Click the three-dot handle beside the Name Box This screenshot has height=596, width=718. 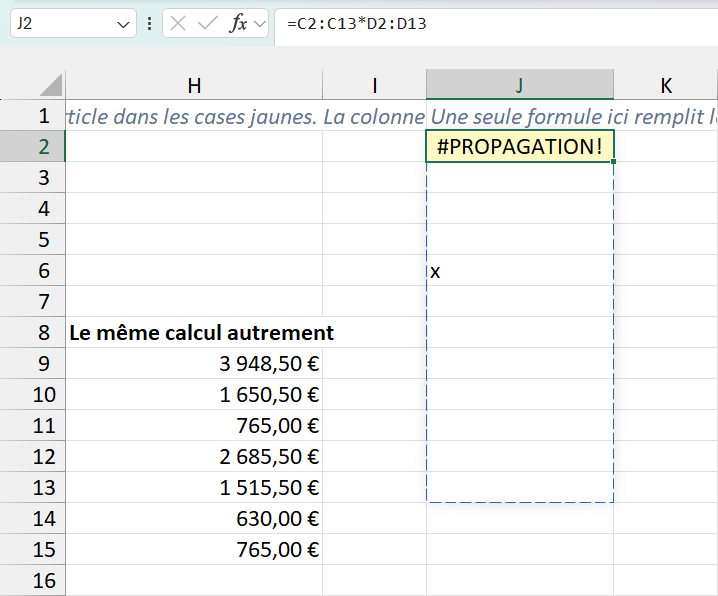coord(149,23)
